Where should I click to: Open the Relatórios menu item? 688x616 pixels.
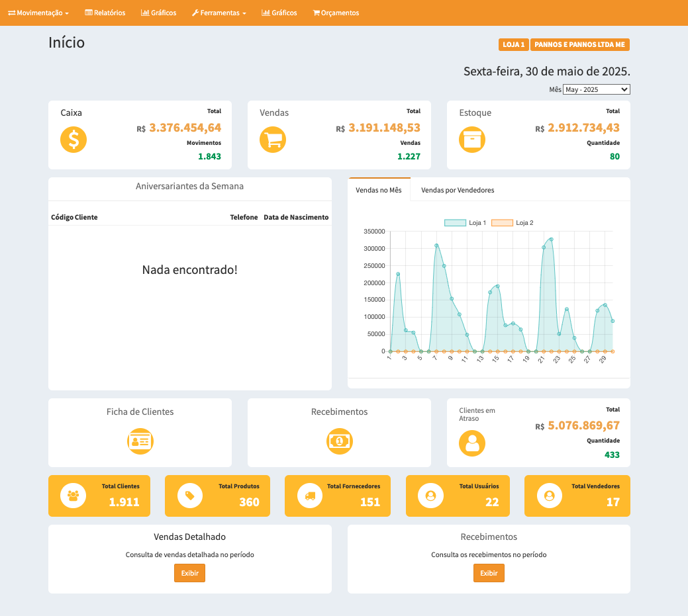pyautogui.click(x=105, y=13)
